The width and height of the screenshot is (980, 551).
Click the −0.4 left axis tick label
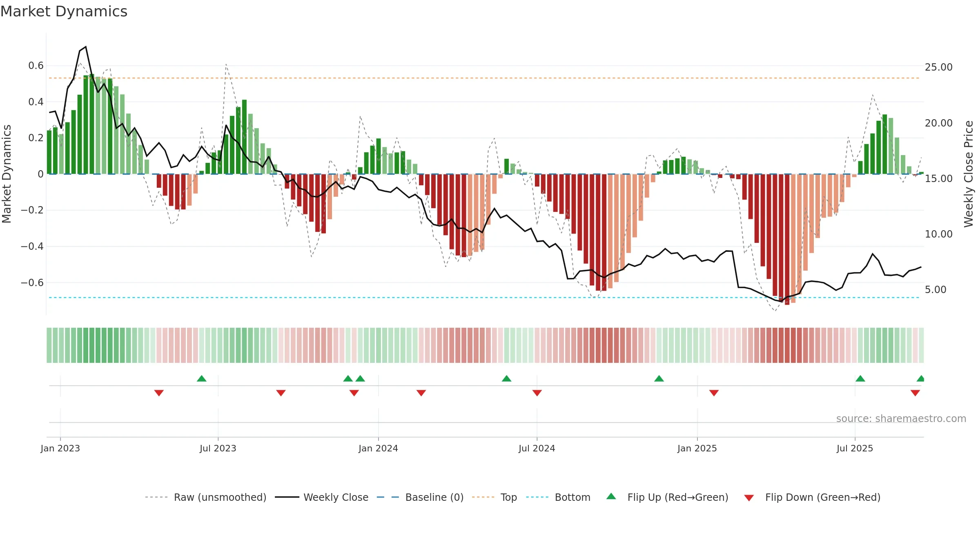pos(32,246)
